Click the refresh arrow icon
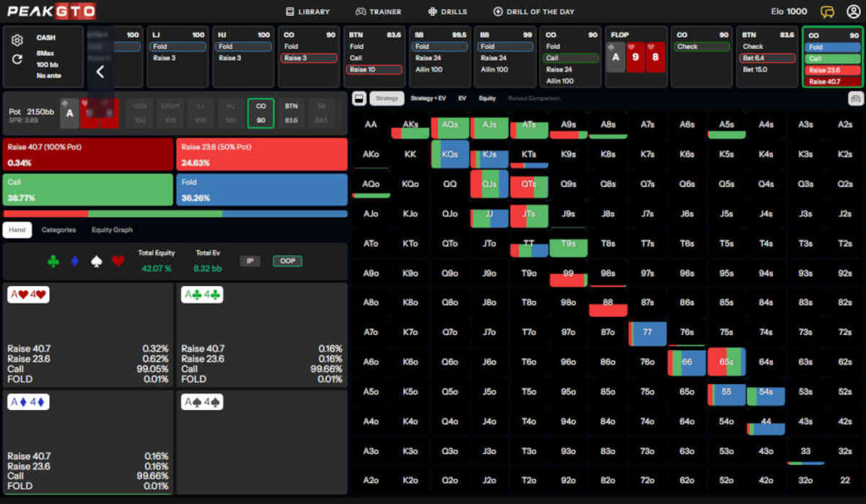 [17, 59]
